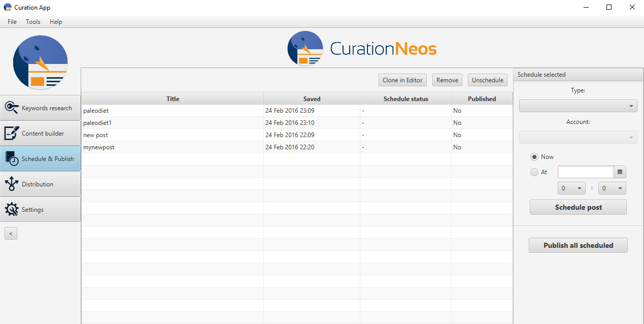
Task: Open the Settings tab
Action: click(40, 209)
